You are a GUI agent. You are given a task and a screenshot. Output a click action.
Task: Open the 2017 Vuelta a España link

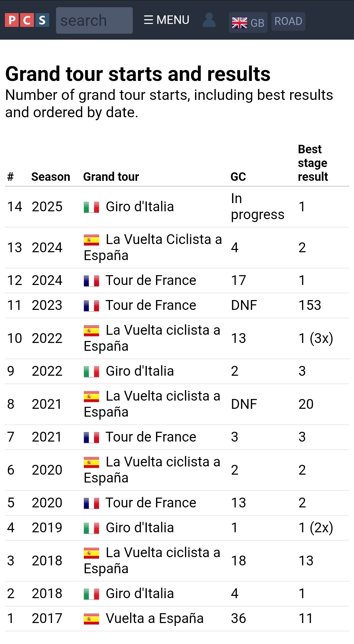click(155, 618)
